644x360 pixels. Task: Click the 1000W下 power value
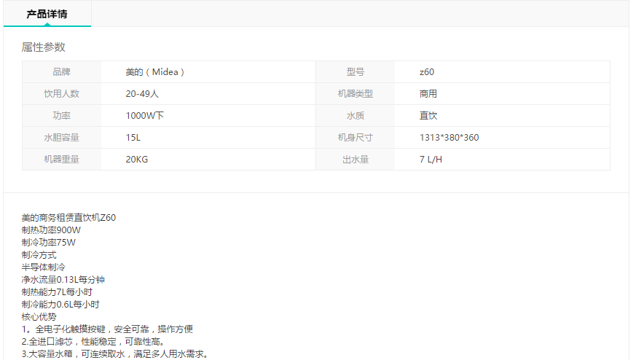[x=144, y=116]
